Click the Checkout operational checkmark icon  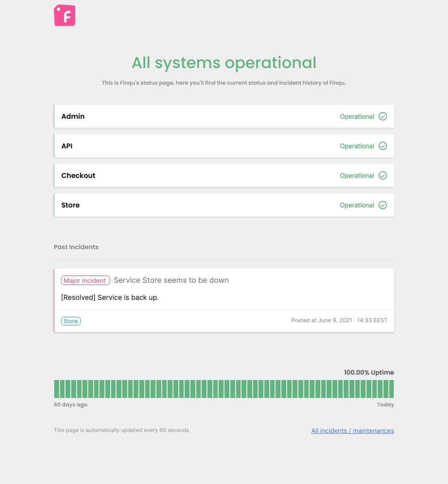pyautogui.click(x=383, y=176)
